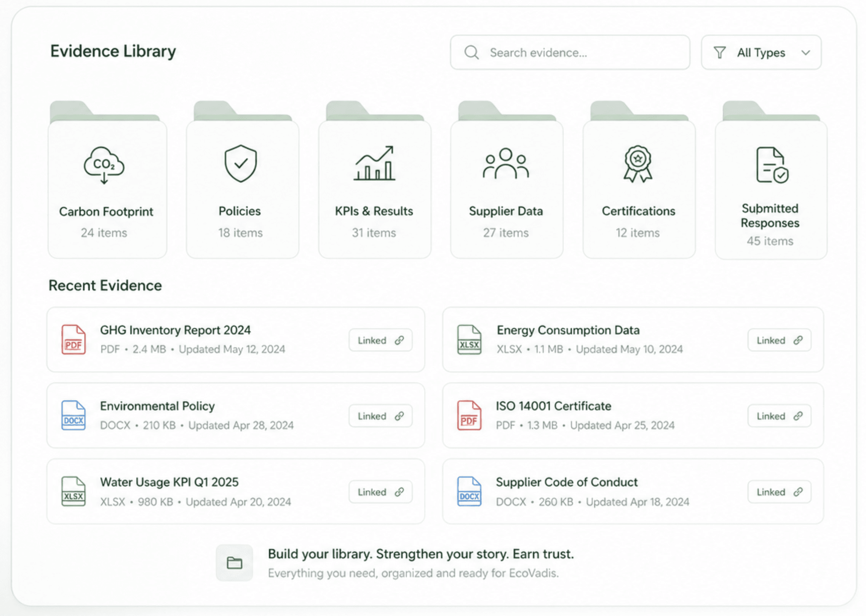The height and width of the screenshot is (616, 866).
Task: Open the All Types filter dropdown
Action: tap(761, 53)
